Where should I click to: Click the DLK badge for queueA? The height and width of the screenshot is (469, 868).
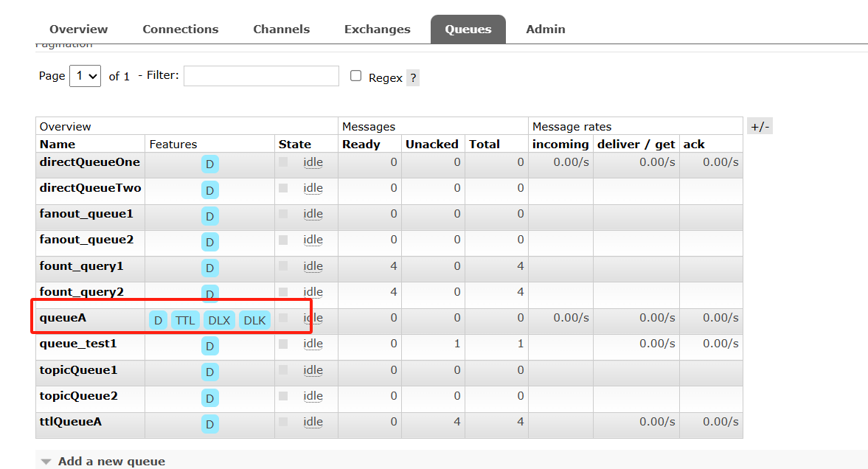point(254,321)
